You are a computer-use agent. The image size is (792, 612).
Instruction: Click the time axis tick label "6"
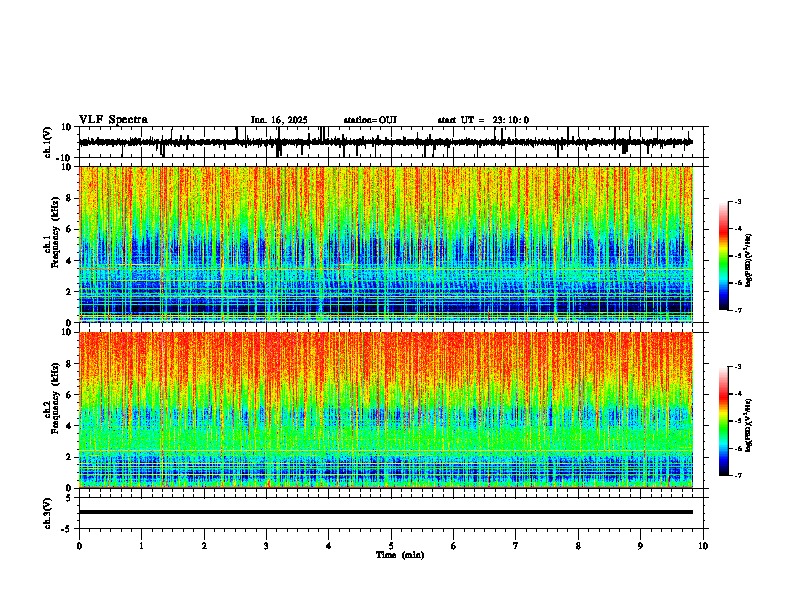[454, 546]
